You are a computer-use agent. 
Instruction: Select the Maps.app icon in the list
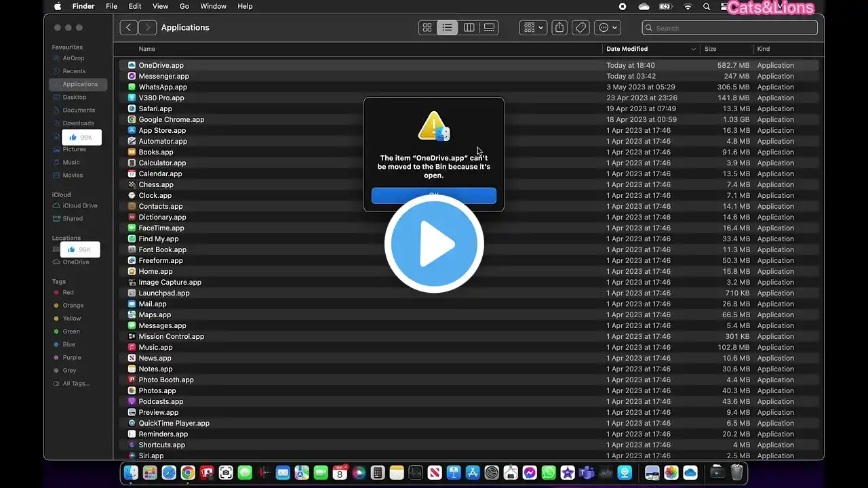coord(132,314)
